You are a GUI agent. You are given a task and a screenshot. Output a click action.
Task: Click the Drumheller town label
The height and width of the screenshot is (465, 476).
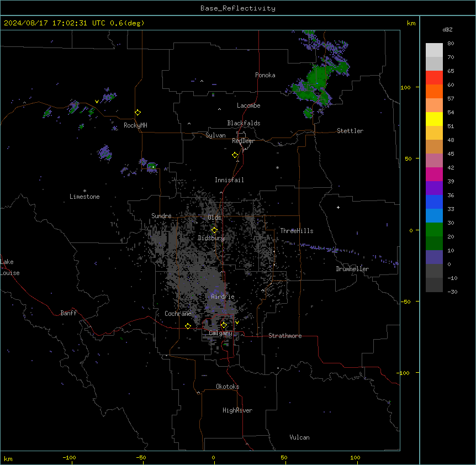pos(352,269)
